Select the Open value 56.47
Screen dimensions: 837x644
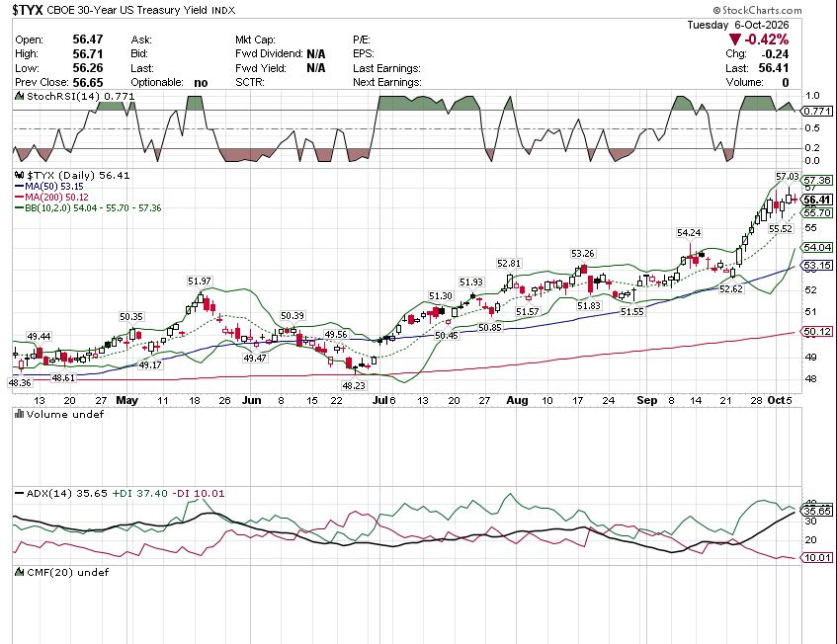click(88, 40)
